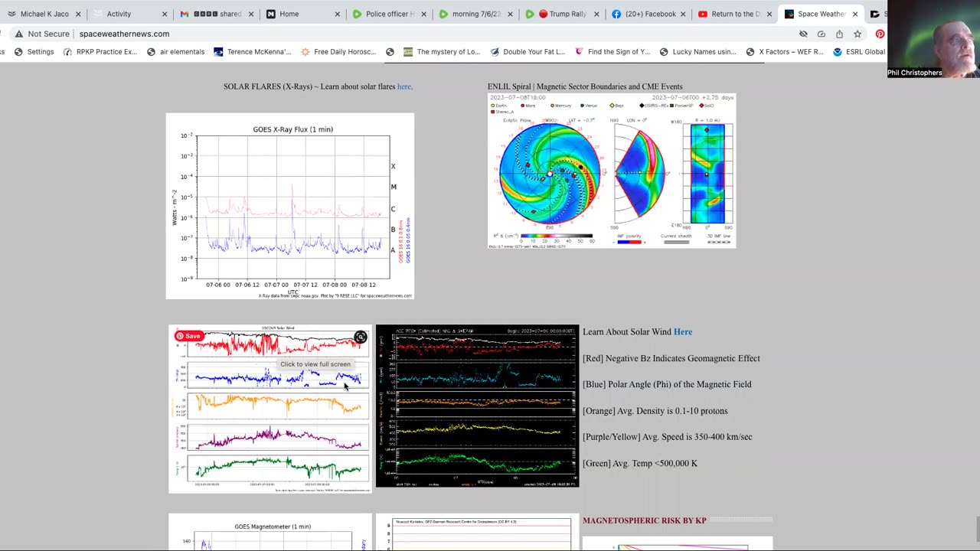
Task: Click the Facebook favicon on its tab
Action: (x=616, y=14)
